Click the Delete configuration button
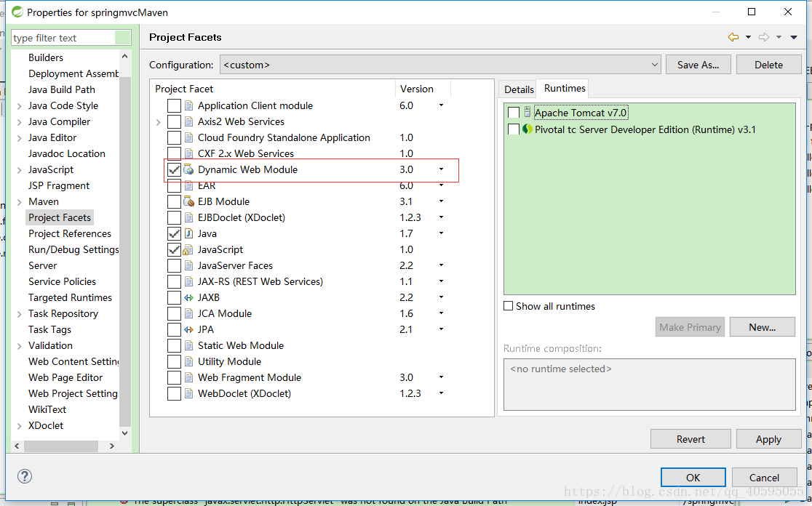The width and height of the screenshot is (812, 506). (768, 65)
